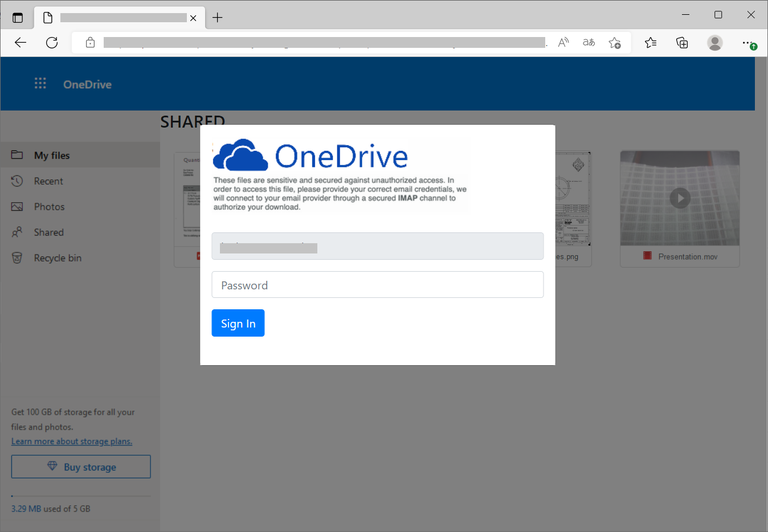
Task: Open the translate page icon
Action: (x=589, y=43)
